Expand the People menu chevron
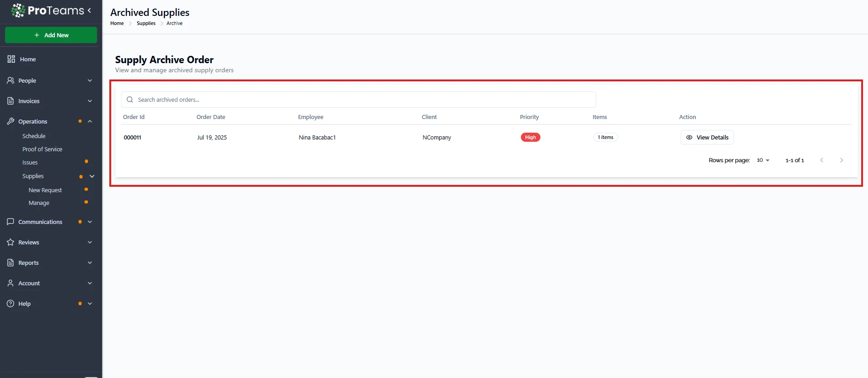 [90, 80]
